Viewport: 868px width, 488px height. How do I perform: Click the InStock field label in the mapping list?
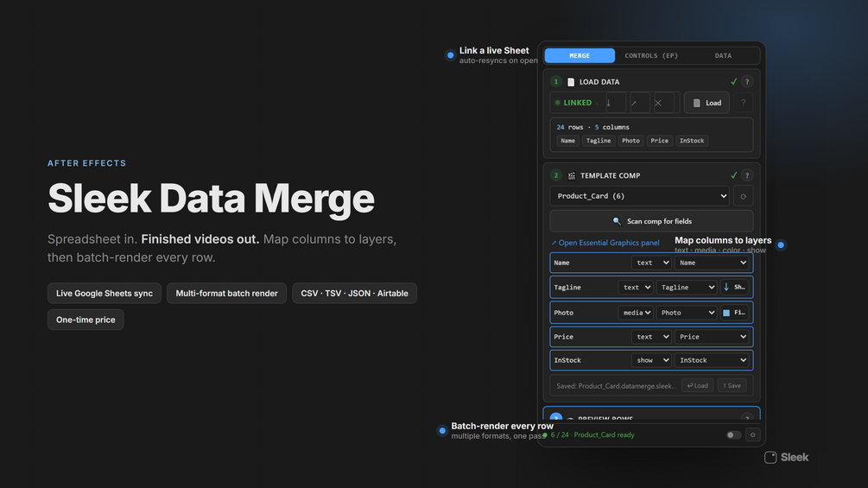(567, 360)
